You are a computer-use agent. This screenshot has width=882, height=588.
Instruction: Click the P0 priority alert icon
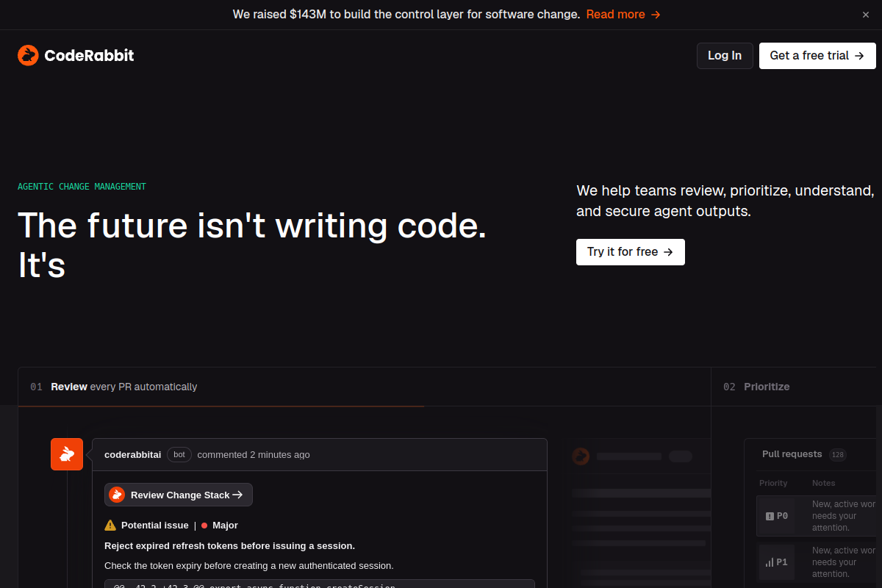[770, 516]
